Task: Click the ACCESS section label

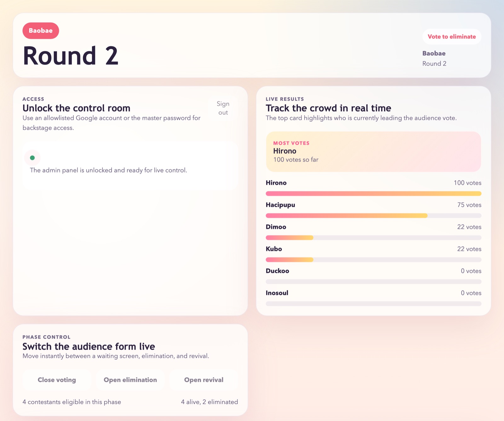Action: coord(33,99)
